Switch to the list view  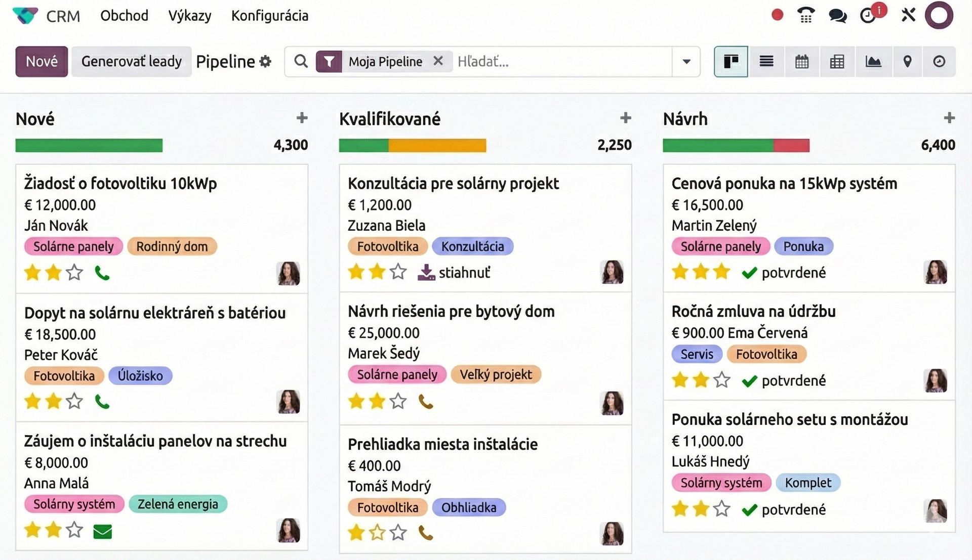(x=766, y=62)
